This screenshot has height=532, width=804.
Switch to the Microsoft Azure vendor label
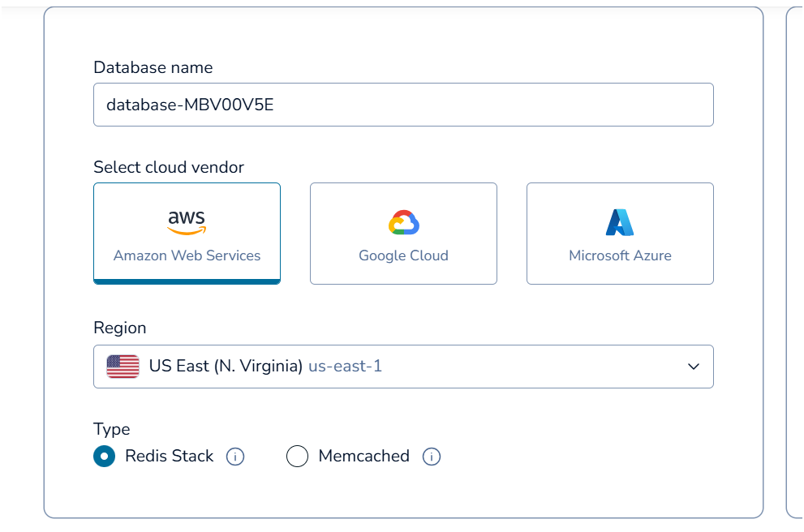[x=620, y=255]
